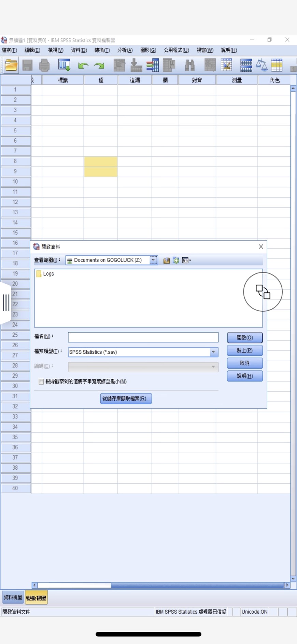Click the Go to variable icon

tap(136, 65)
